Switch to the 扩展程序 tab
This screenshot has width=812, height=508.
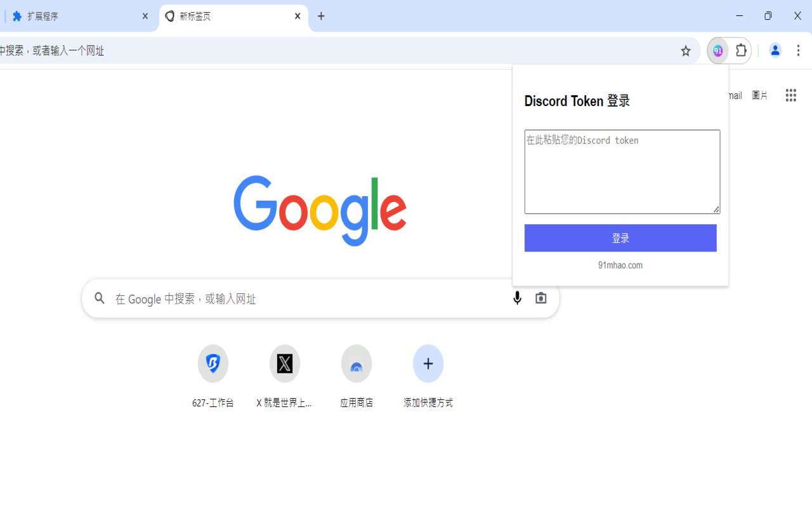79,17
